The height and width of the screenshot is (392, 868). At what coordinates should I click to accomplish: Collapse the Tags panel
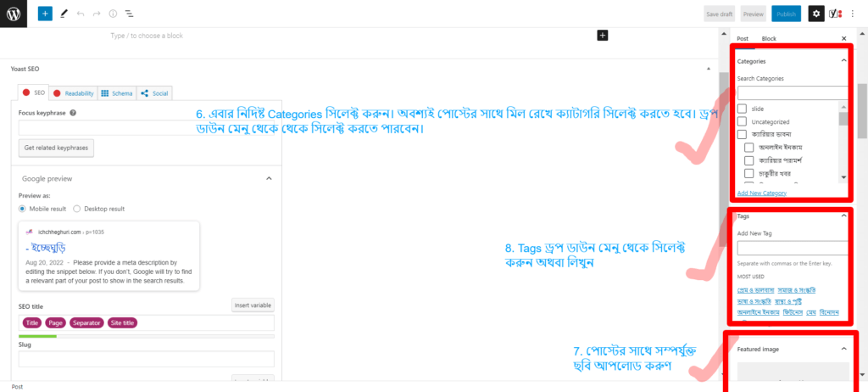click(x=843, y=216)
